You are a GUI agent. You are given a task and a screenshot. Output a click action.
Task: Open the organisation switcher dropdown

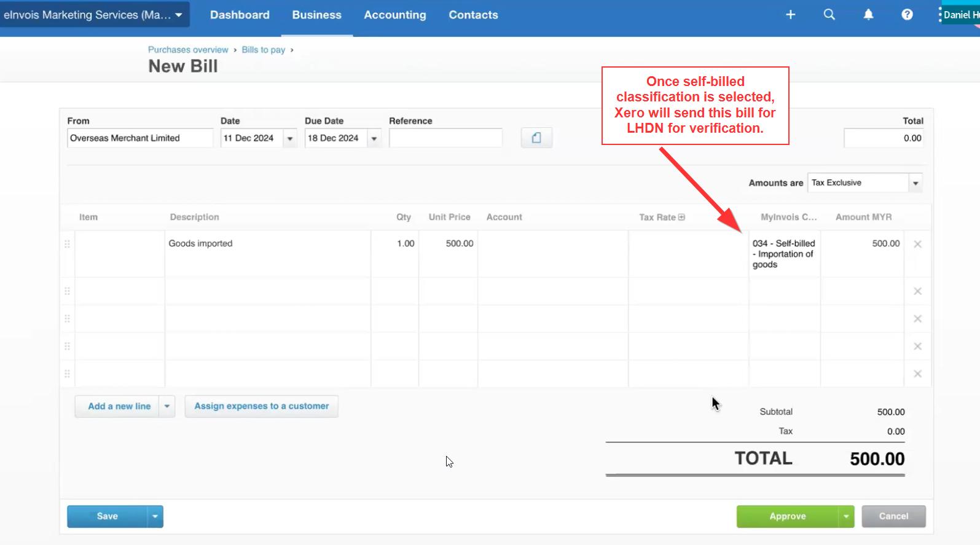coord(94,15)
